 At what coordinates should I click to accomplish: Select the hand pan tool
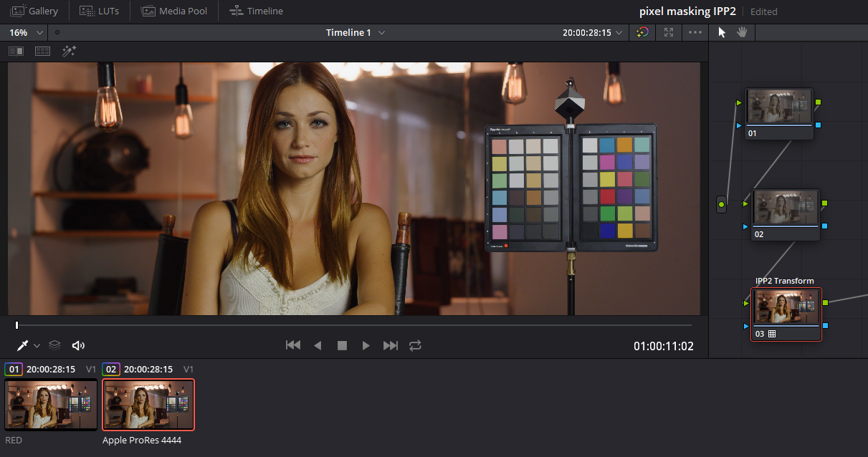point(742,32)
